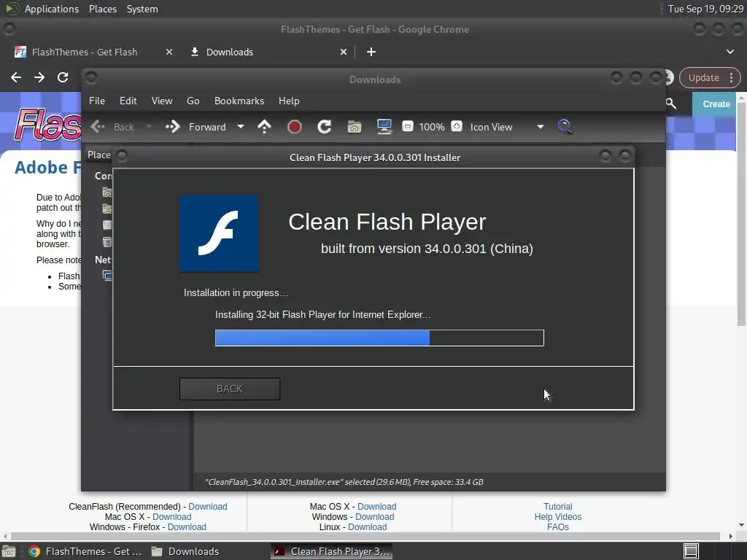Click the installation progress bar
This screenshot has height=560, width=747.
(x=379, y=338)
